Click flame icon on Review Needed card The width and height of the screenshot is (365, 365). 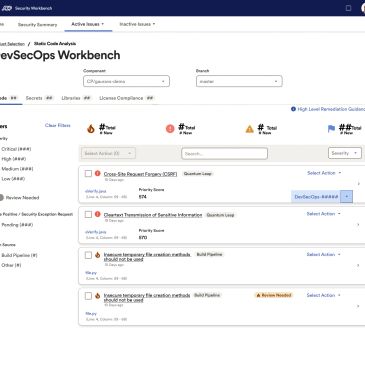[x=97, y=296]
